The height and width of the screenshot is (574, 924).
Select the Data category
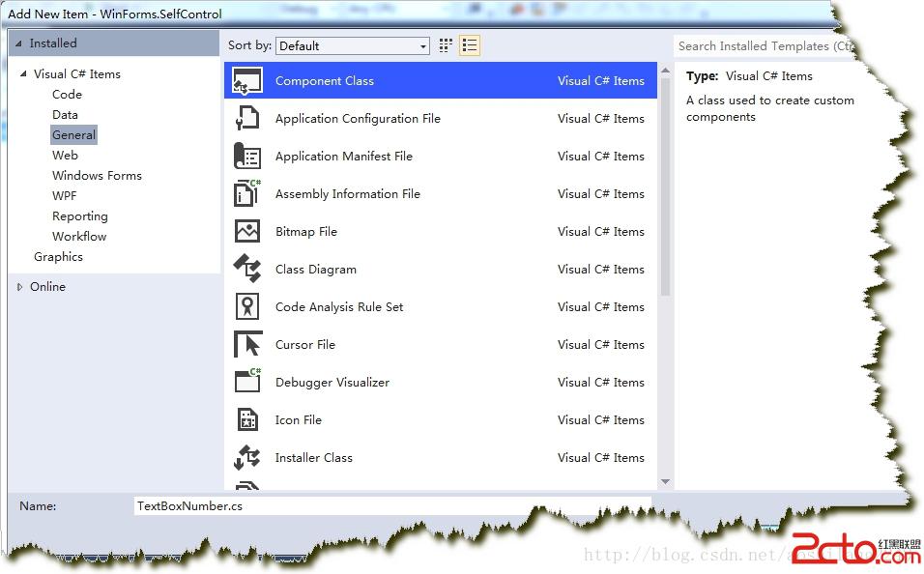click(65, 114)
